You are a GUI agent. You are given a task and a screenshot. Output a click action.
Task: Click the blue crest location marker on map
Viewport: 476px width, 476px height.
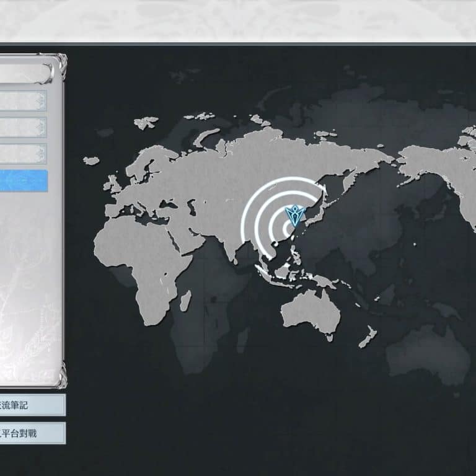click(x=293, y=216)
